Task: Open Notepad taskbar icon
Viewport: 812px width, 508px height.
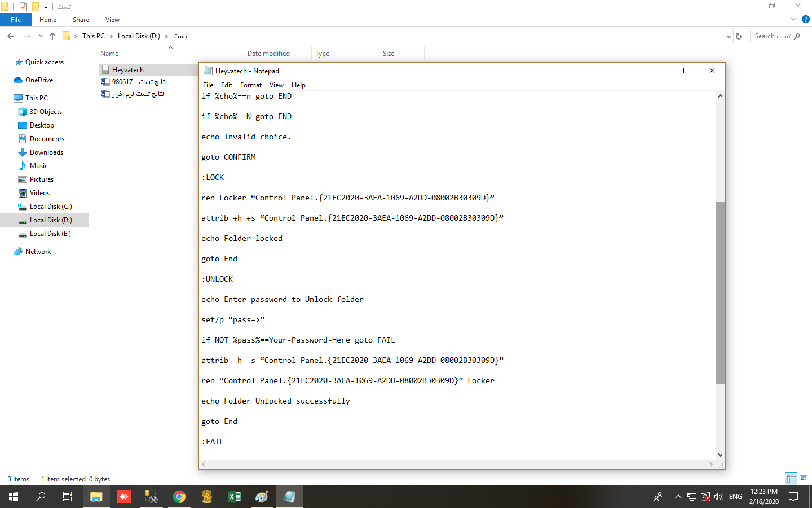Action: (290, 497)
